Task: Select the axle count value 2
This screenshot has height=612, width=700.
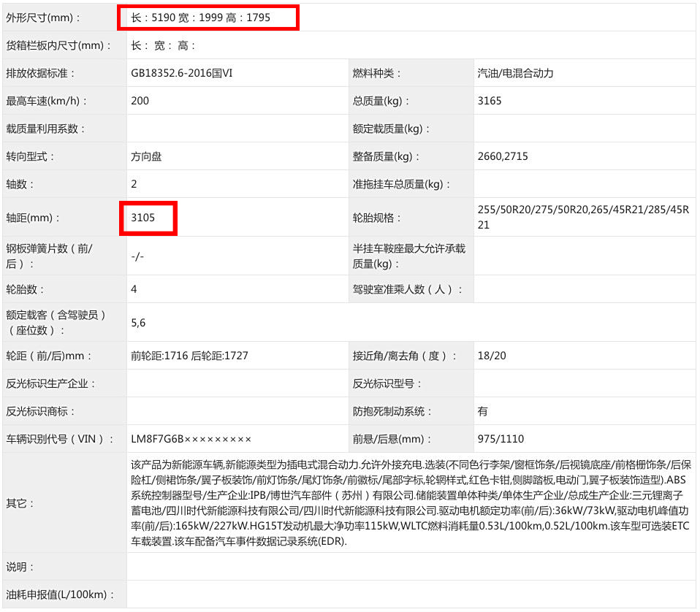Action: pos(134,184)
